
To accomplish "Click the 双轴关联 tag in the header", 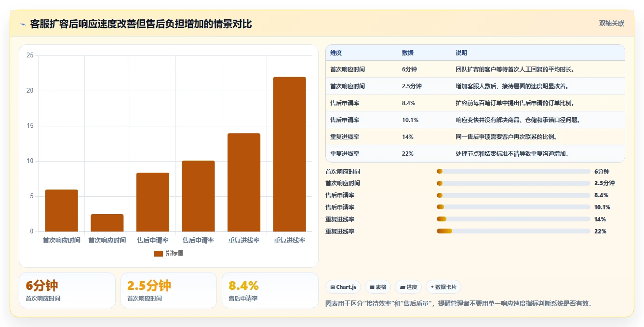I will (x=612, y=24).
